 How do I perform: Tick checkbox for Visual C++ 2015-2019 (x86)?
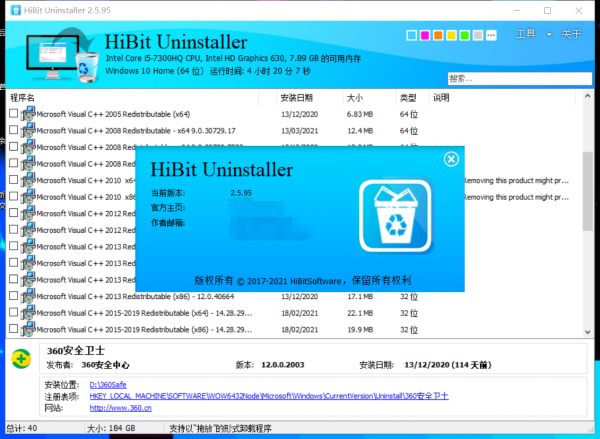[13, 329]
